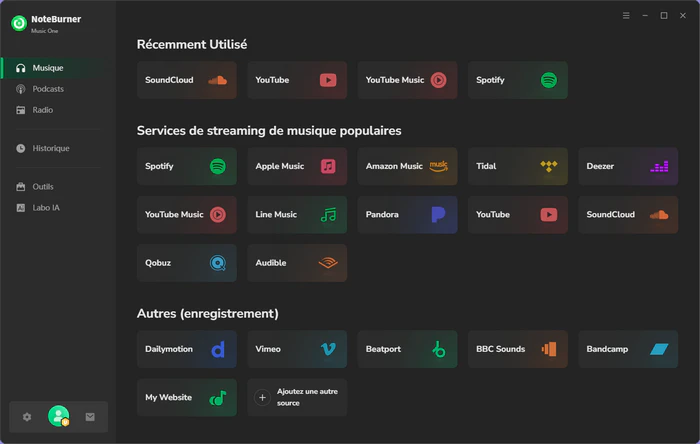Image resolution: width=700 pixels, height=444 pixels.
Task: Open BBC Sounds recording source
Action: [517, 349]
